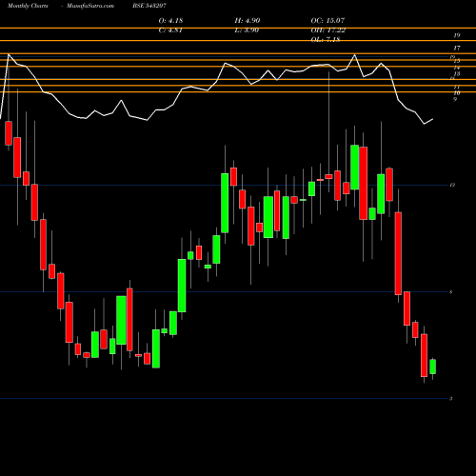Click the '17' axis label
The image size is (476, 476).
457,49
